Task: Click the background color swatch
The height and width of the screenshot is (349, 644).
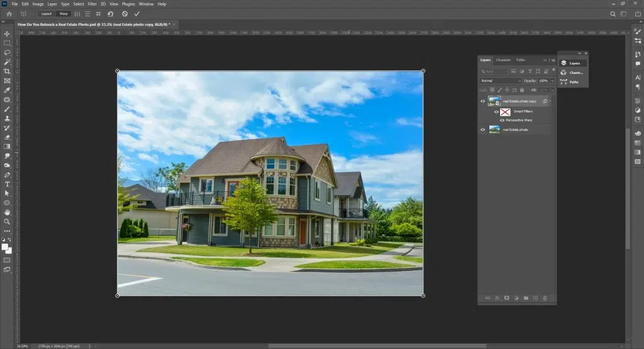Action: (x=9, y=250)
